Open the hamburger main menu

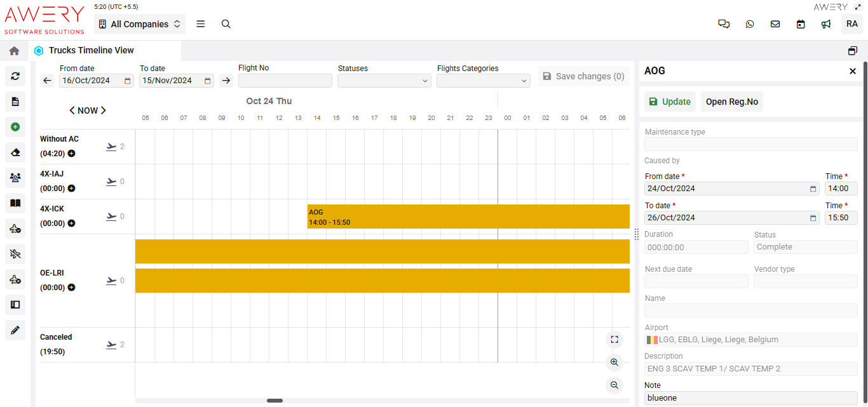(x=201, y=24)
